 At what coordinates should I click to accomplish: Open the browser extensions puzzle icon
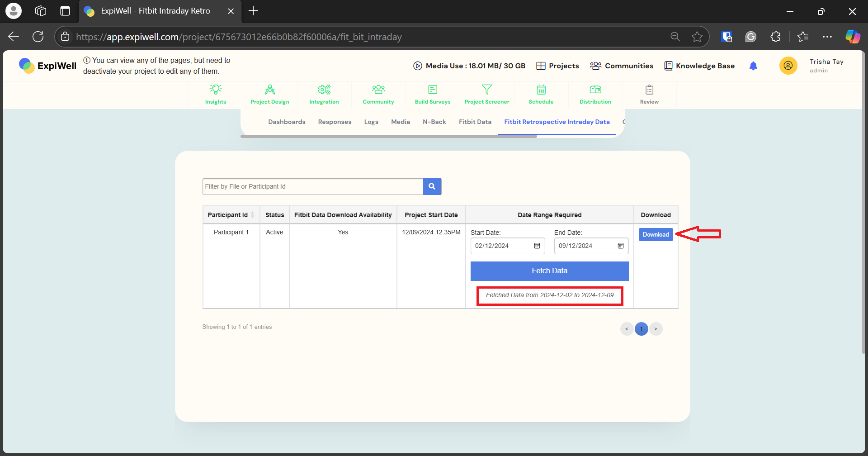(x=776, y=37)
